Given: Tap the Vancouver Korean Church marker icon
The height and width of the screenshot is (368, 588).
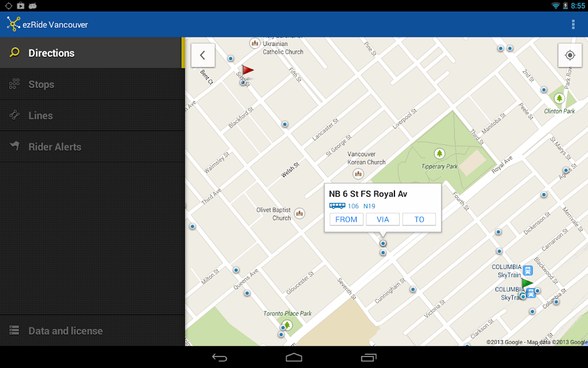Looking at the screenshot, I should (358, 174).
